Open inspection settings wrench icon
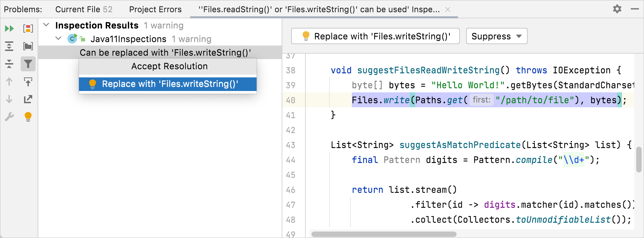 [x=9, y=117]
